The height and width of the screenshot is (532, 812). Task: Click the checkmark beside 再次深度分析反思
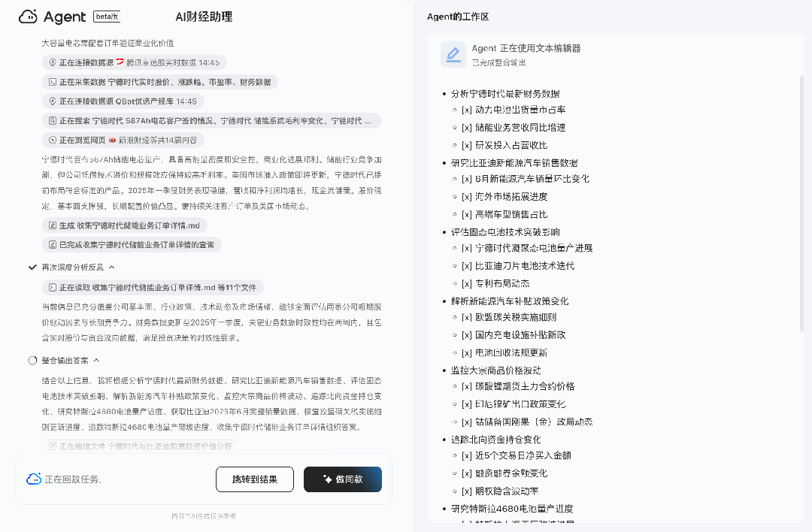(x=32, y=267)
